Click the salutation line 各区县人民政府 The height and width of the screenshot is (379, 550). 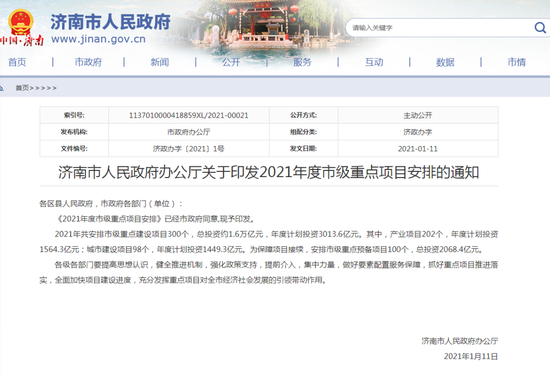(x=111, y=204)
